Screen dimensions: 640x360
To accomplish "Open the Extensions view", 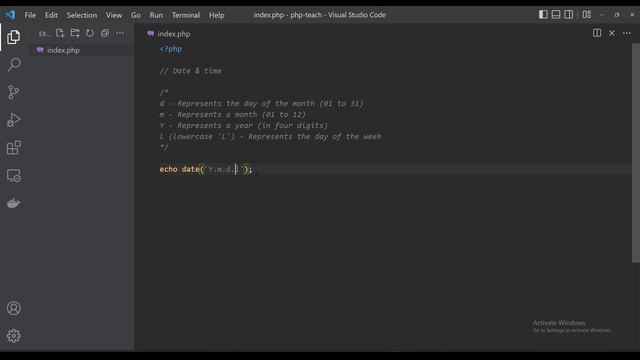I will pyautogui.click(x=13, y=148).
